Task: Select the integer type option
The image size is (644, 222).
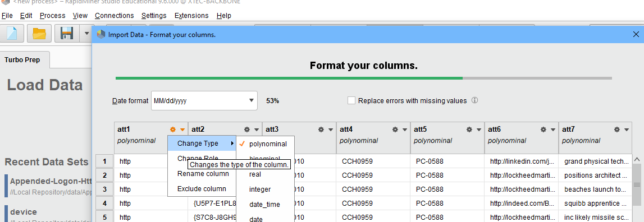Action: pyautogui.click(x=266, y=189)
